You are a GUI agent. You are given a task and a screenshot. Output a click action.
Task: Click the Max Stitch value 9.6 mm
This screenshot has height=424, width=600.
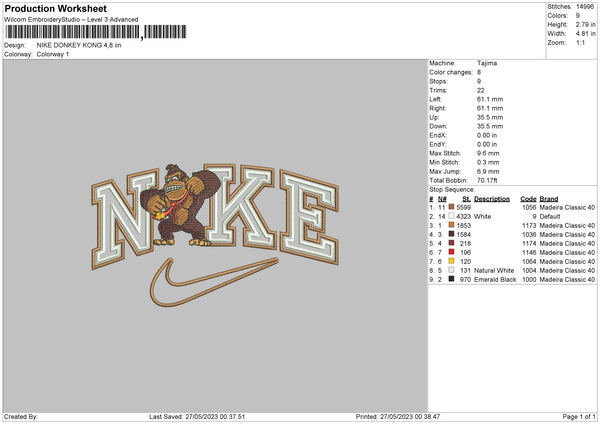[x=488, y=153]
